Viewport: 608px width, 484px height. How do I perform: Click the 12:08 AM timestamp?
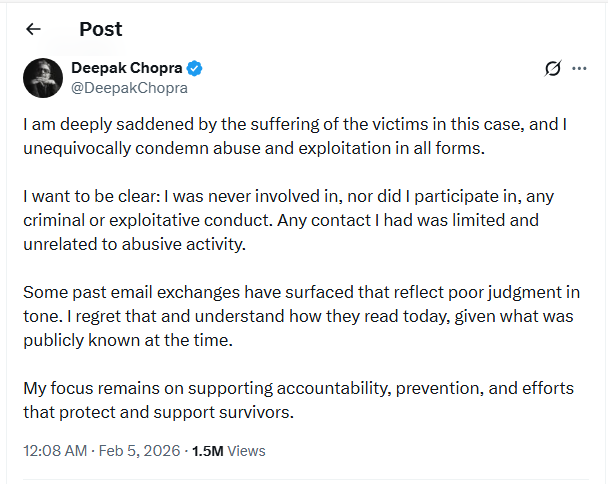(x=56, y=451)
